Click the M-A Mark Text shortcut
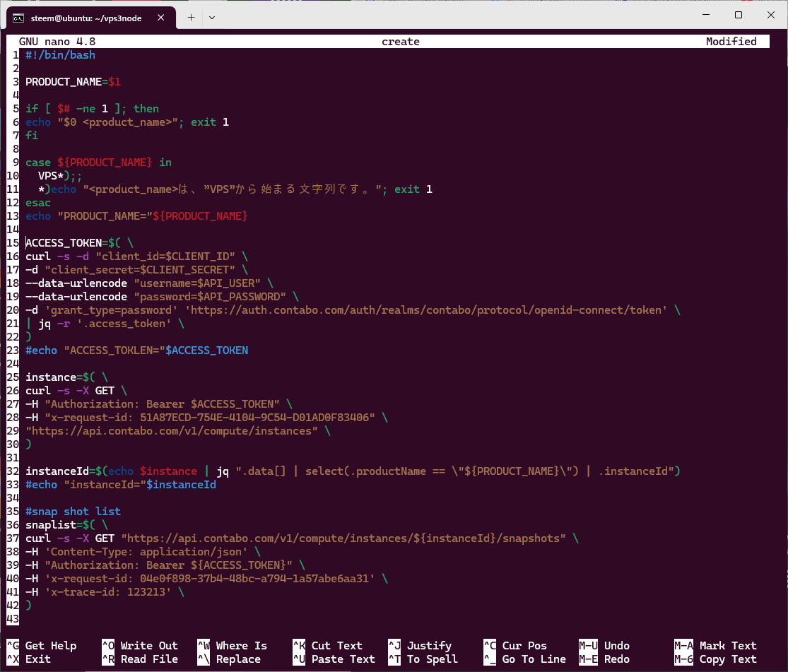Image resolution: width=788 pixels, height=672 pixels. [x=715, y=646]
